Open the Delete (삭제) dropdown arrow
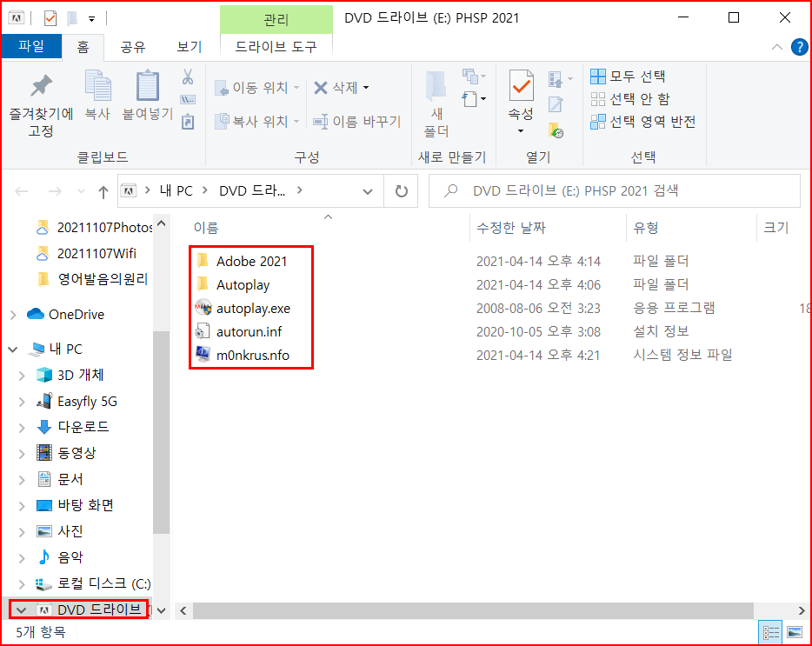Image resolution: width=812 pixels, height=646 pixels. click(366, 88)
